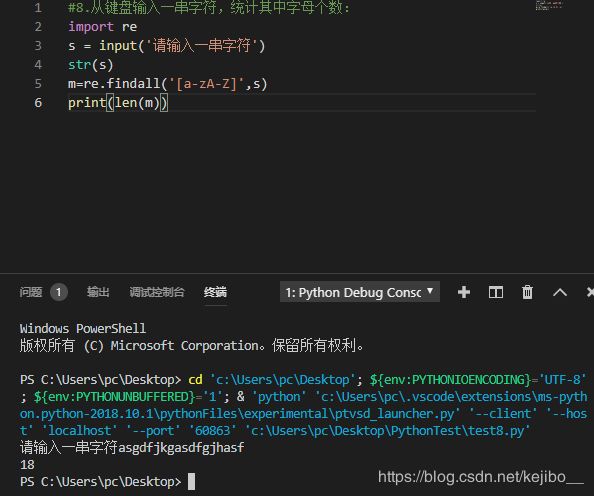Click the problems count badge 1
The width and height of the screenshot is (594, 496).
(59, 292)
